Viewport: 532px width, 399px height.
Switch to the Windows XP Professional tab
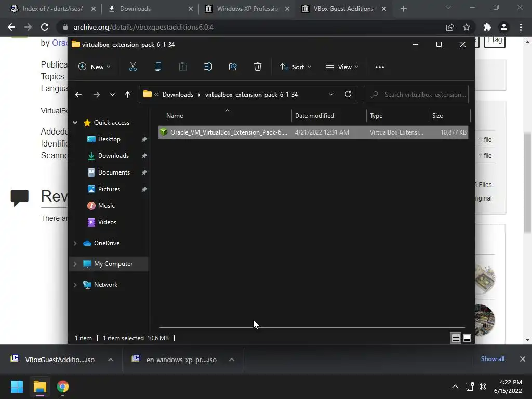(x=248, y=9)
